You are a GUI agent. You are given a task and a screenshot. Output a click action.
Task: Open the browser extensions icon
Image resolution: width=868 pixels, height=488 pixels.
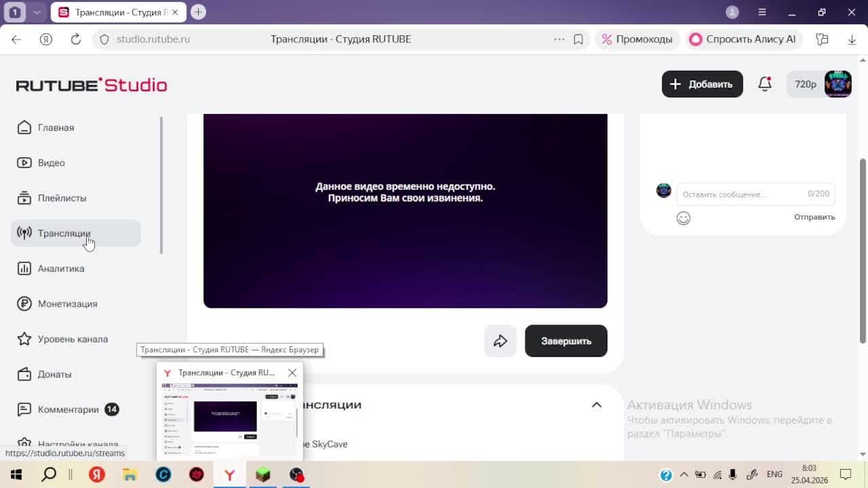point(823,39)
